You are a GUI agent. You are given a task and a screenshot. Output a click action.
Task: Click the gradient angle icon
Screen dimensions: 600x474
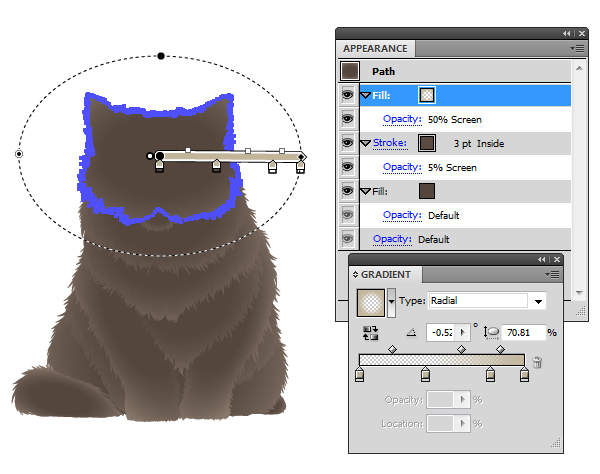coord(411,333)
